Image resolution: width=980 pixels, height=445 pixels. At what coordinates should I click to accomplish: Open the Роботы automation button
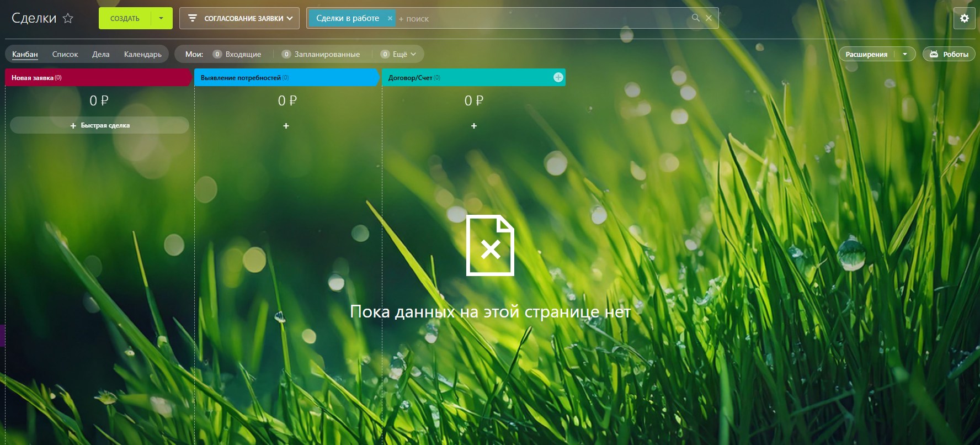click(949, 54)
